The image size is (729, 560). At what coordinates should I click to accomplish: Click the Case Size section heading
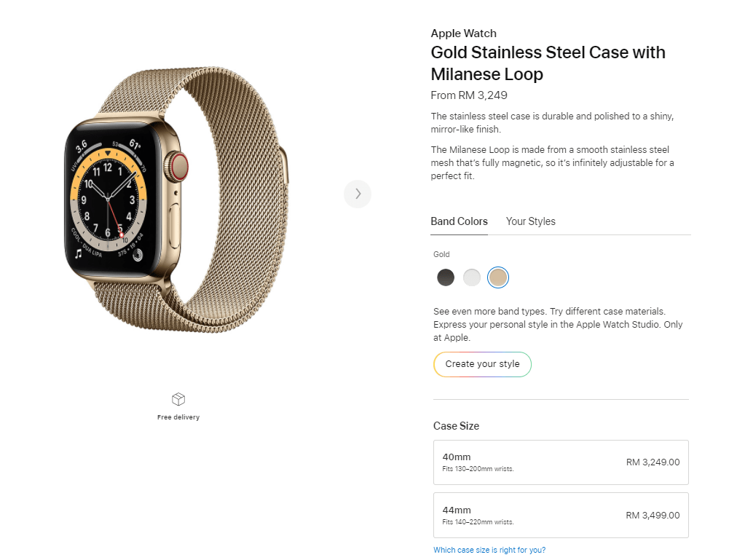pyautogui.click(x=456, y=426)
